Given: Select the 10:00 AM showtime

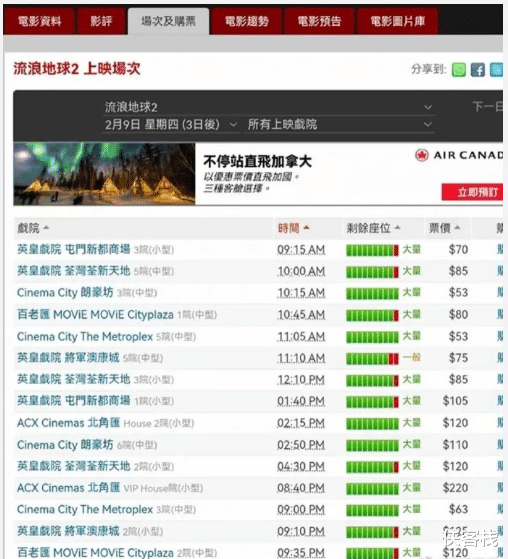Looking at the screenshot, I should pyautogui.click(x=301, y=272).
